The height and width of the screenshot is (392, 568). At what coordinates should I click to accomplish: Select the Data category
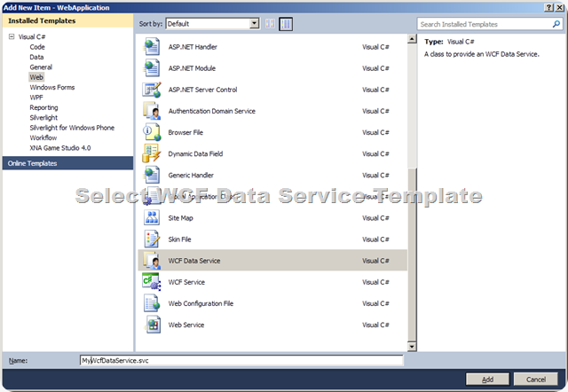tap(36, 57)
